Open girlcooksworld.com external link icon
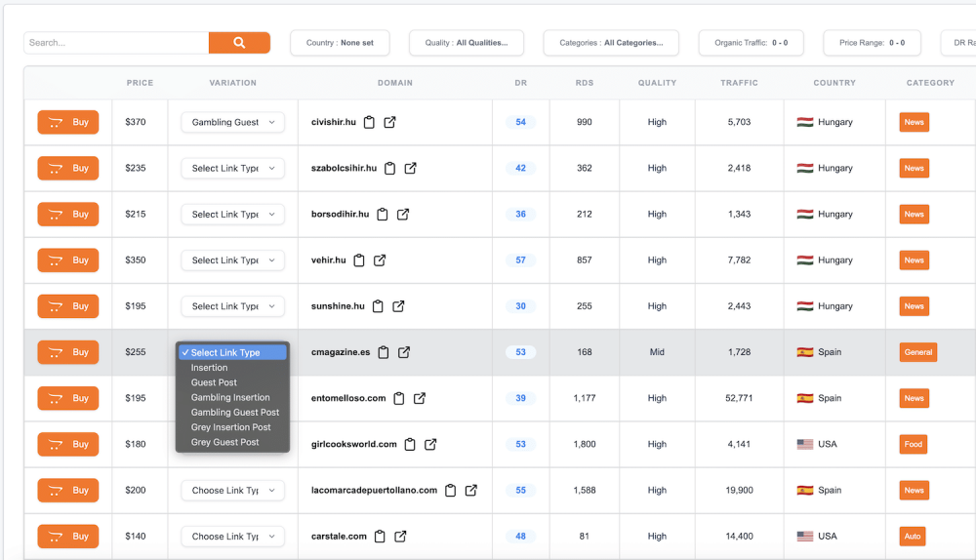 [430, 444]
